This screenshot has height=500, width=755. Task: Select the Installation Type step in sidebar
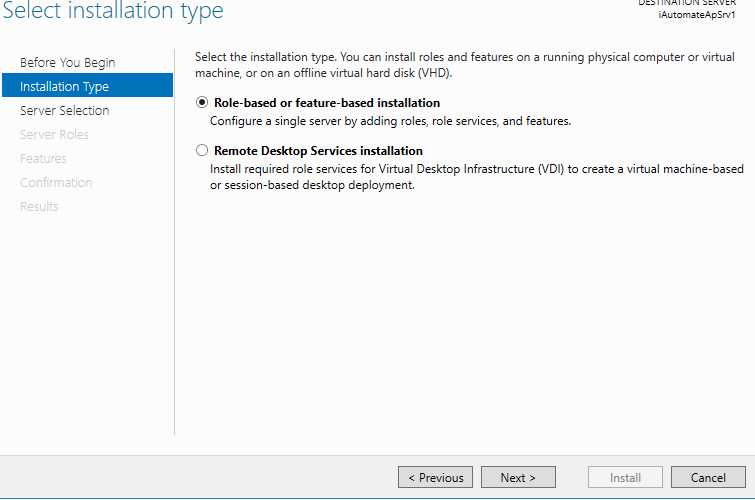tap(65, 87)
